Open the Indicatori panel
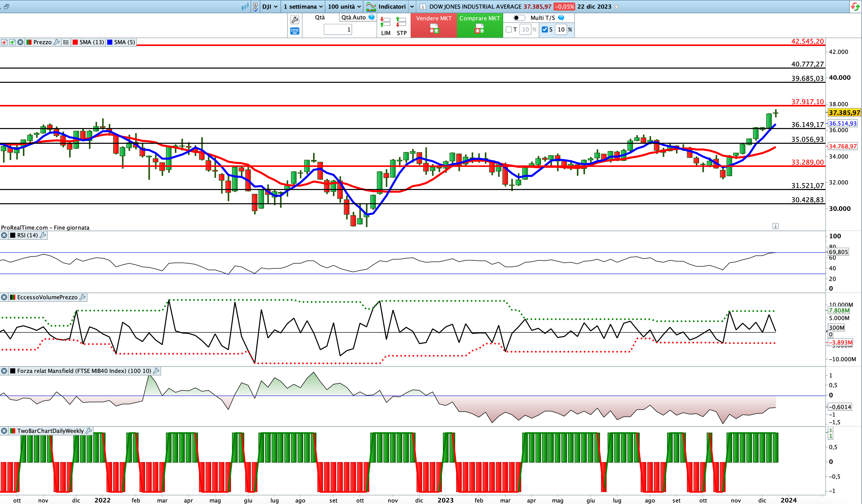 [x=386, y=7]
